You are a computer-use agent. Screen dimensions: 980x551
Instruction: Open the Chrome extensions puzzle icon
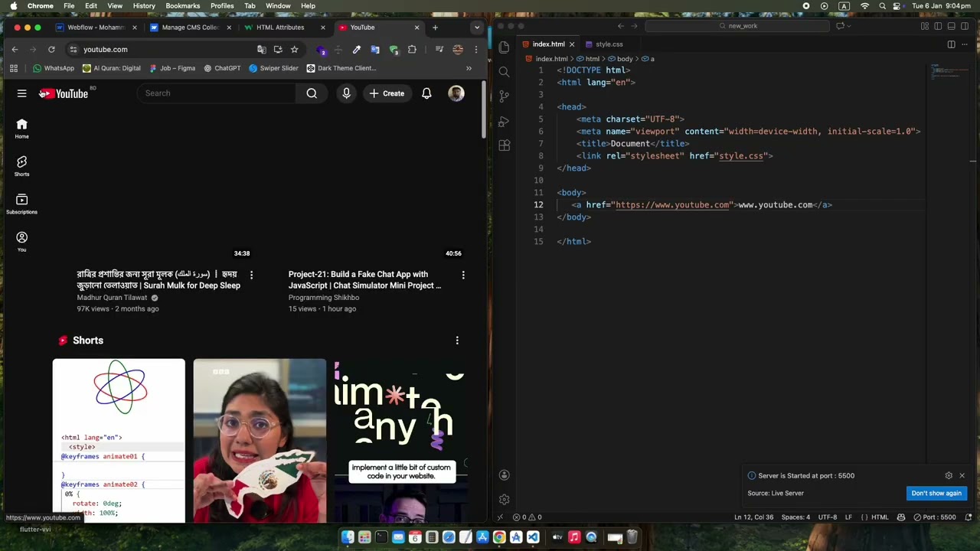click(412, 50)
